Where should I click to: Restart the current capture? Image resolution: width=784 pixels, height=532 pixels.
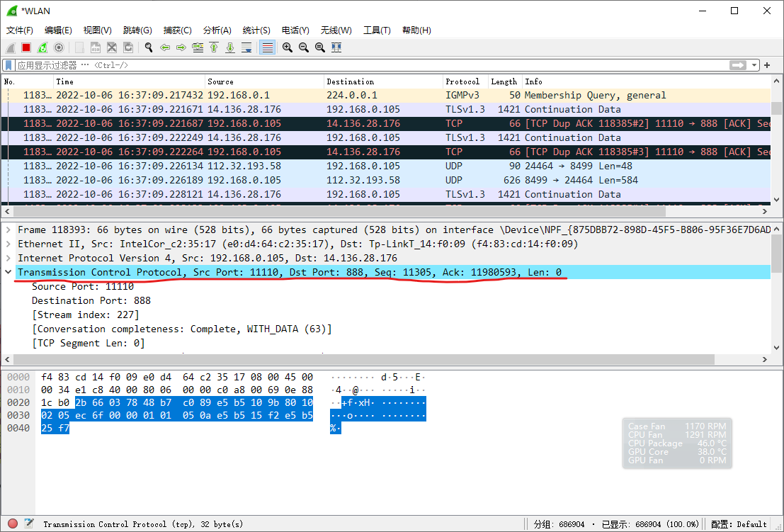tap(42, 47)
